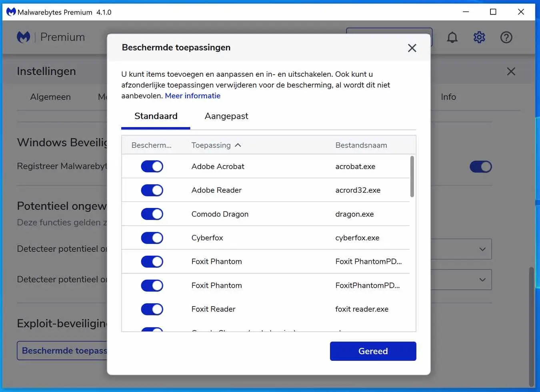Maximize the Malwarebytes window
Image resolution: width=540 pixels, height=392 pixels.
[x=493, y=12]
